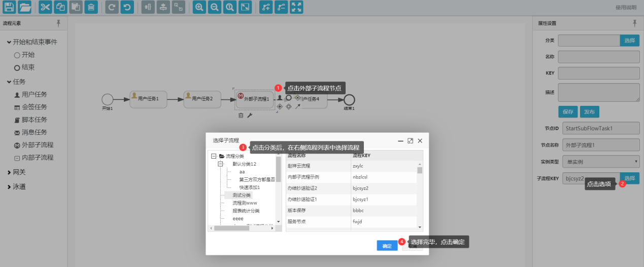Screen dimensions: 644x267
Task: Pin the 流程元素 panel
Action: tap(59, 23)
